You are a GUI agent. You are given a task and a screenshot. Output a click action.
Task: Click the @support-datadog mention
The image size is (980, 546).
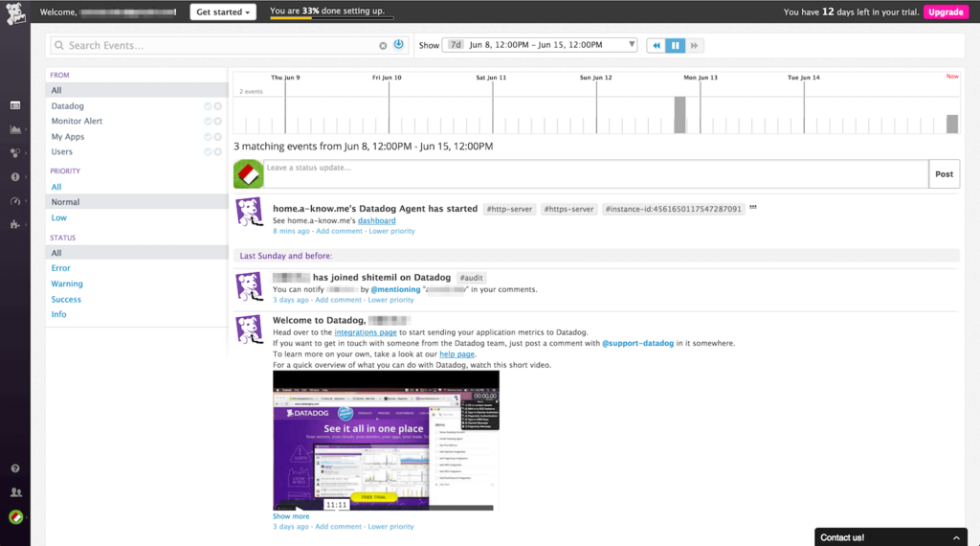(637, 343)
